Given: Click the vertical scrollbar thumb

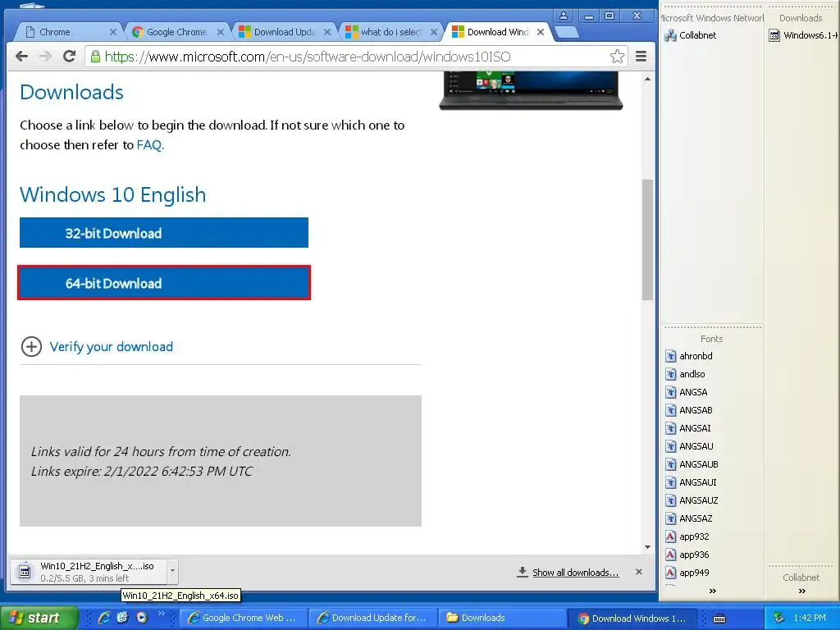Looking at the screenshot, I should point(648,240).
